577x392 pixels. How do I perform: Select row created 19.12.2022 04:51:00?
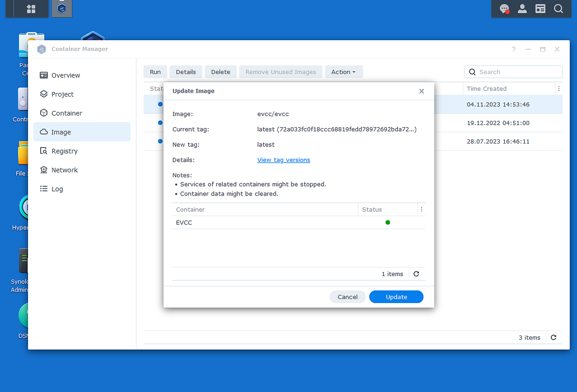498,123
